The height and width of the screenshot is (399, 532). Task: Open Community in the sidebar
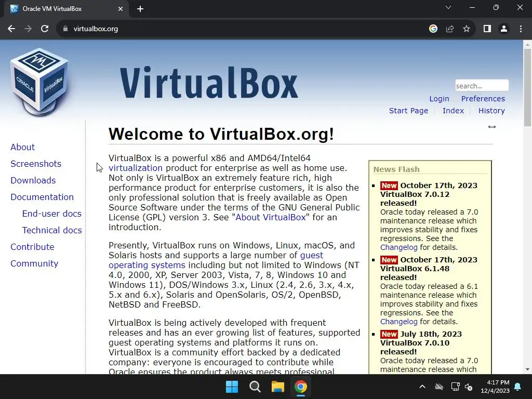34,263
